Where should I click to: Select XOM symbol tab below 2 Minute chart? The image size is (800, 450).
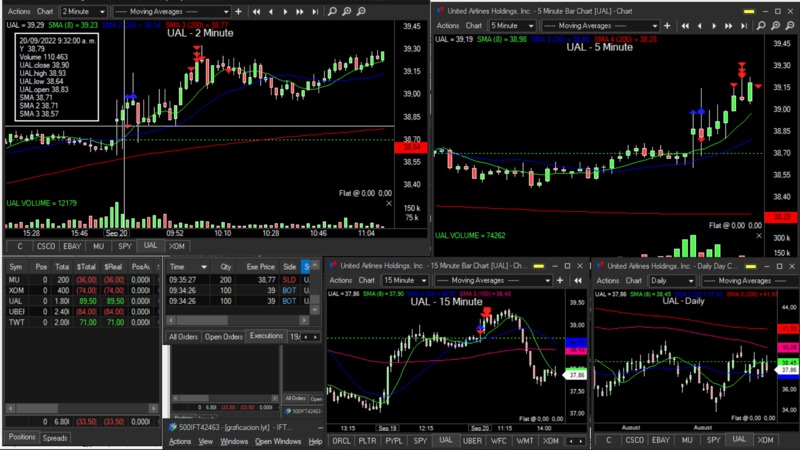coord(176,245)
